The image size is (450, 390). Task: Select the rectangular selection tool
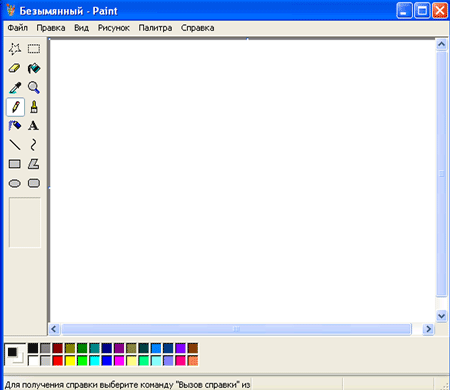tap(34, 49)
